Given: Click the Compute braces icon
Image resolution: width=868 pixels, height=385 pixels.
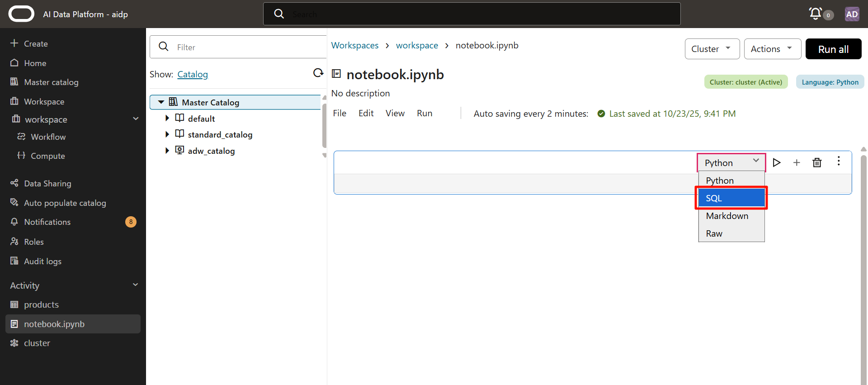Looking at the screenshot, I should pos(21,155).
